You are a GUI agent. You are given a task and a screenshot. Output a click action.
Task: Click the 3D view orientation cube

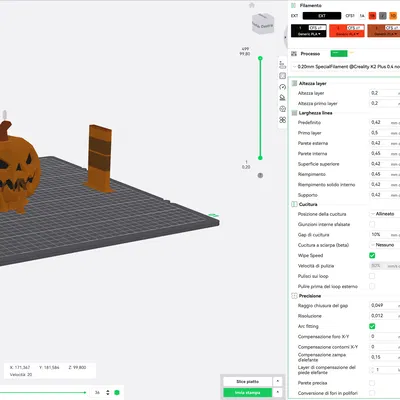(263, 24)
